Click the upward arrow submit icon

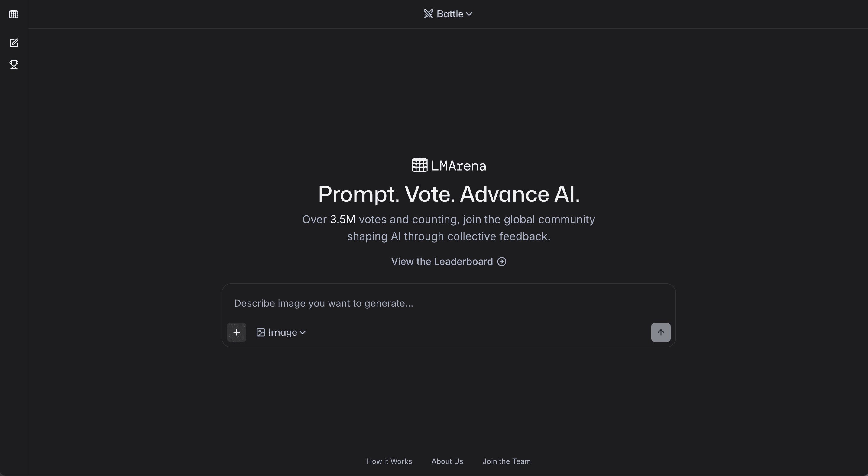(660, 332)
